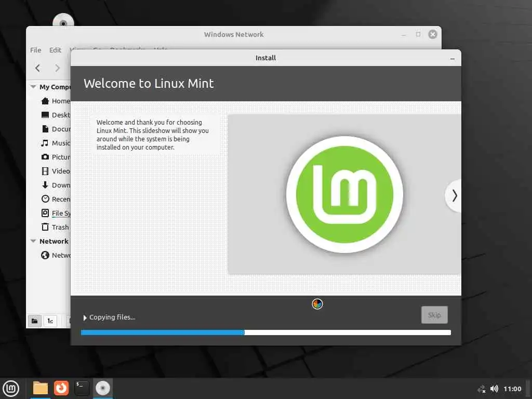Click the Install Linux Mint desktop disc icon

(63, 20)
